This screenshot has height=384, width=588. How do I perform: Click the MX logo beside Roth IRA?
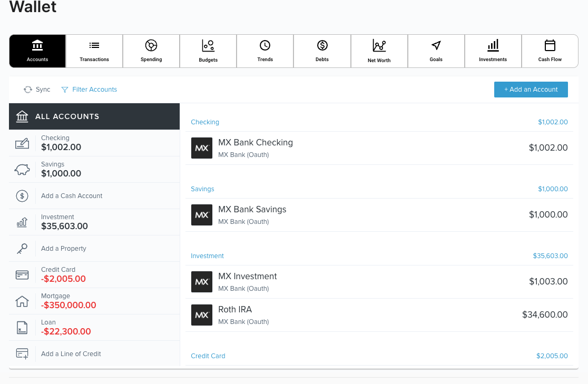(202, 315)
